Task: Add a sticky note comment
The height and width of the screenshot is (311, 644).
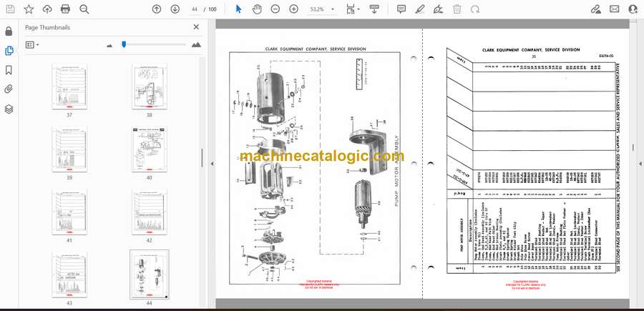Action: click(x=401, y=9)
